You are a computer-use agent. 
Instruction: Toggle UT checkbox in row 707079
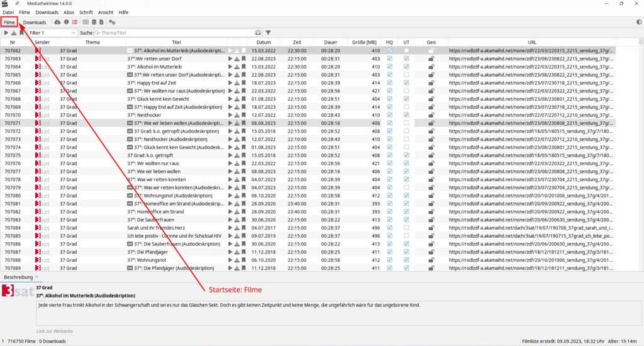tap(406, 187)
